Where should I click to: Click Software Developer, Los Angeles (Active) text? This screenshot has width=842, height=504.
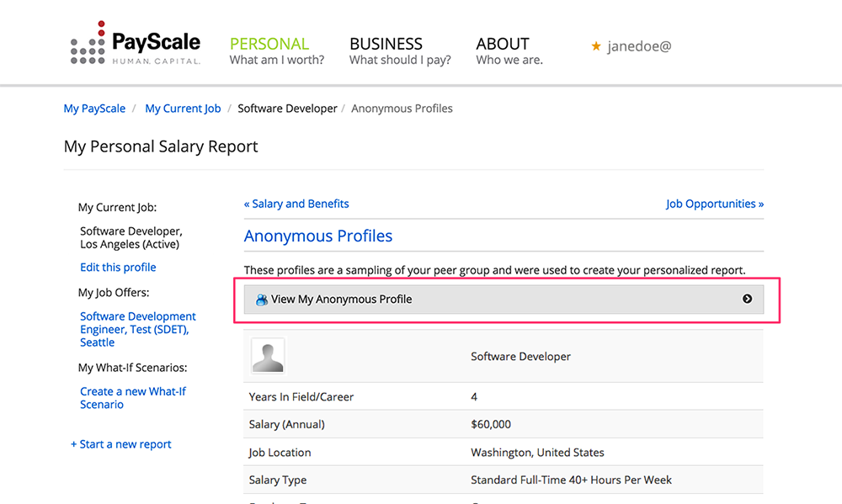tap(131, 238)
